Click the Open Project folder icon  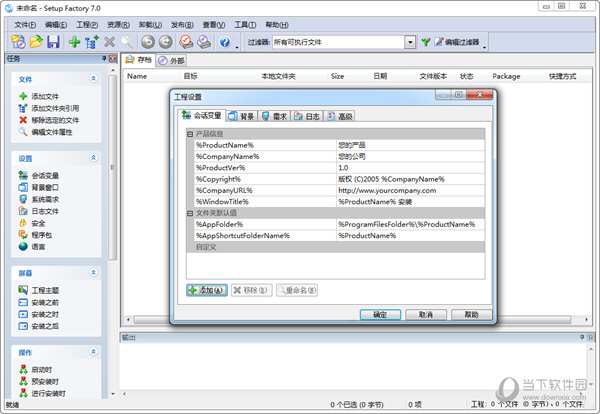click(36, 42)
